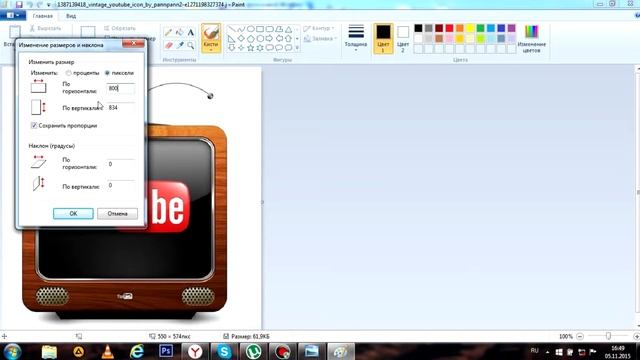Choose the straight line shape
Screen dimensions: 640x360
point(231,29)
